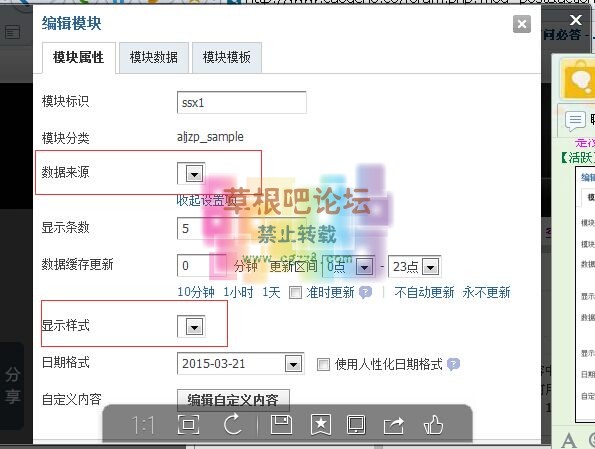The width and height of the screenshot is (595, 449).
Task: Click the orange lightbulb icon on the right
Action: pyautogui.click(x=578, y=79)
